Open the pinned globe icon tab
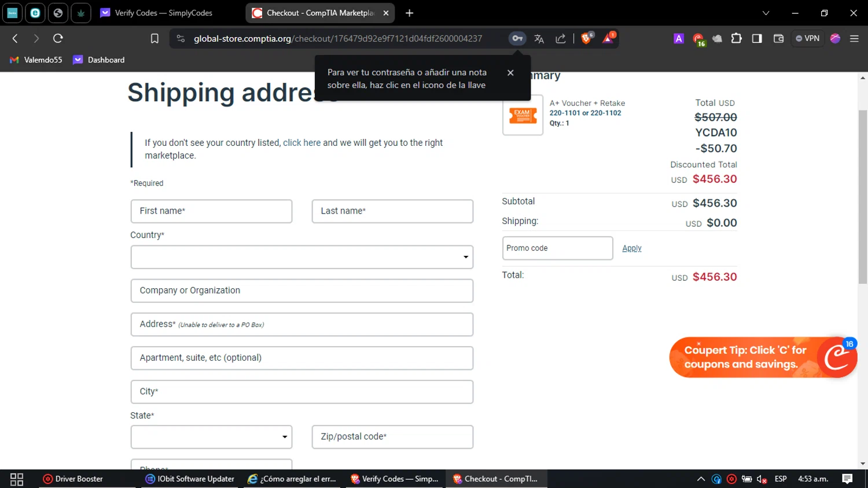 click(x=58, y=13)
